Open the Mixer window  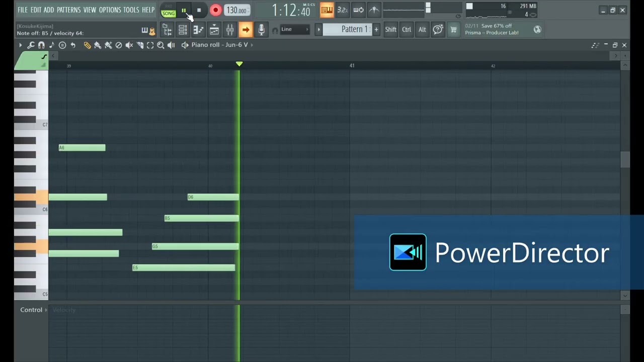pos(229,30)
